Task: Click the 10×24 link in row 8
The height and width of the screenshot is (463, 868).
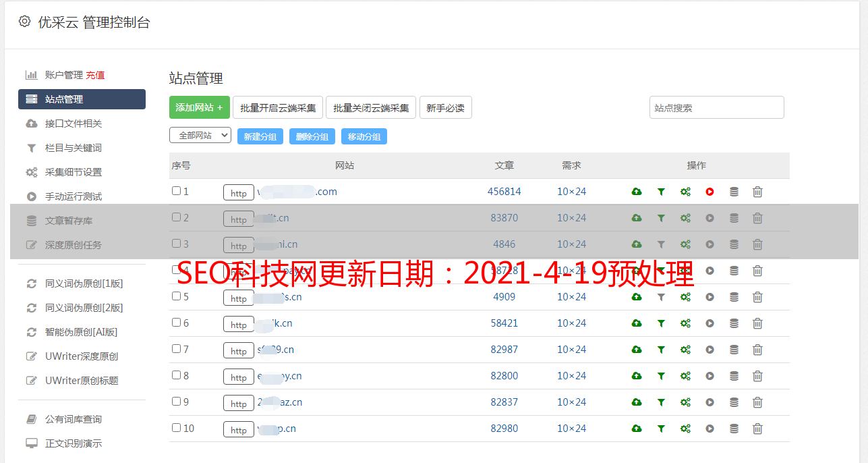Action: click(572, 376)
